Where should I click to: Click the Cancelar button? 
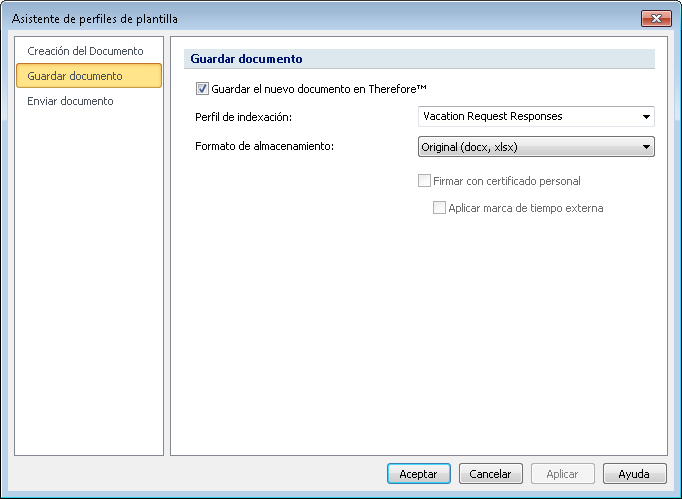[x=491, y=474]
